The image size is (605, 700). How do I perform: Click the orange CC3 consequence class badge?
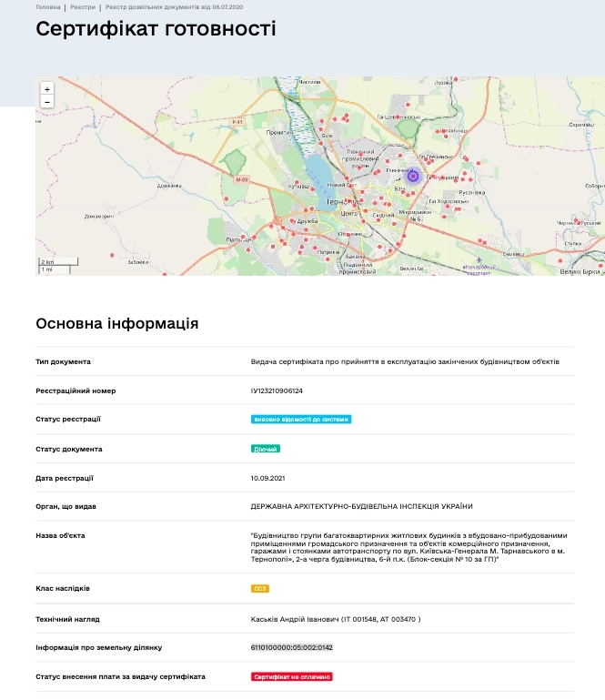pos(259,588)
